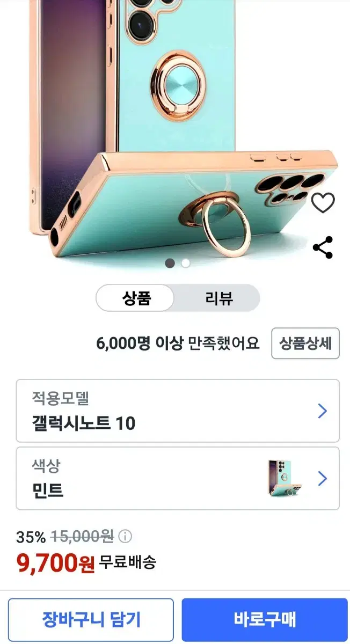Click the 장바구니 담기 button
Image resolution: width=350 pixels, height=644 pixels.
(91, 620)
